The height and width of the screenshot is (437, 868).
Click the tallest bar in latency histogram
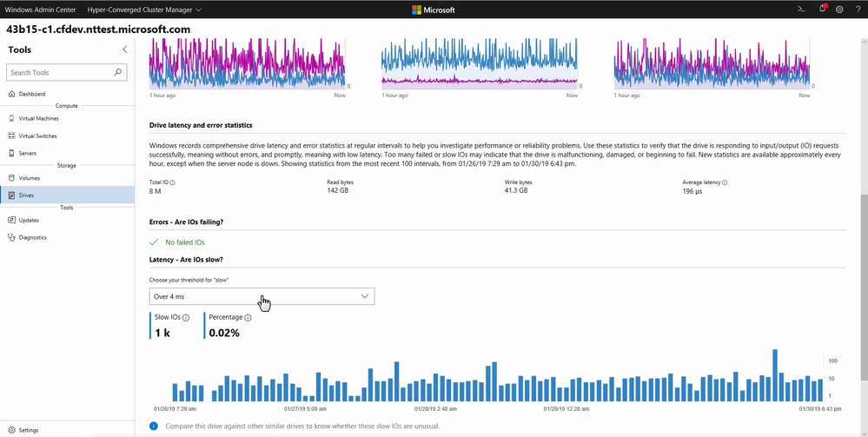pos(775,375)
